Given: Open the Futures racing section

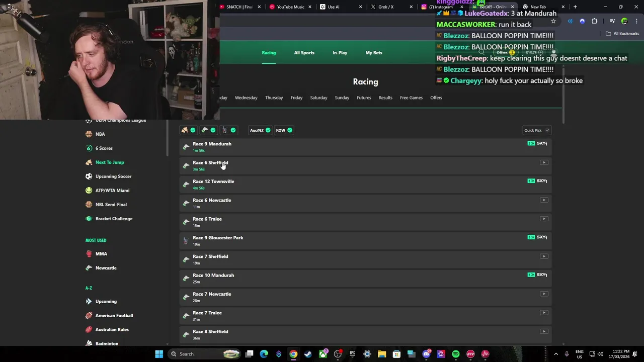Looking at the screenshot, I should [x=364, y=98].
